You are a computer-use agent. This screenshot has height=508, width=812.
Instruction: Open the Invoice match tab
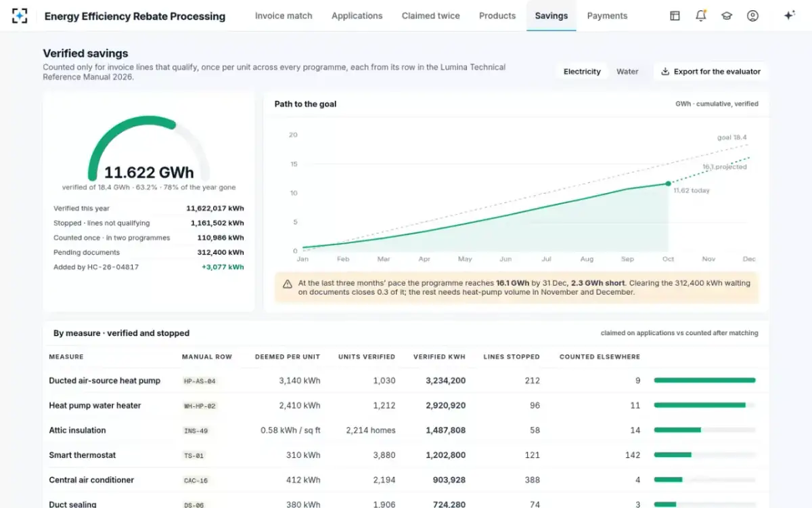(284, 16)
